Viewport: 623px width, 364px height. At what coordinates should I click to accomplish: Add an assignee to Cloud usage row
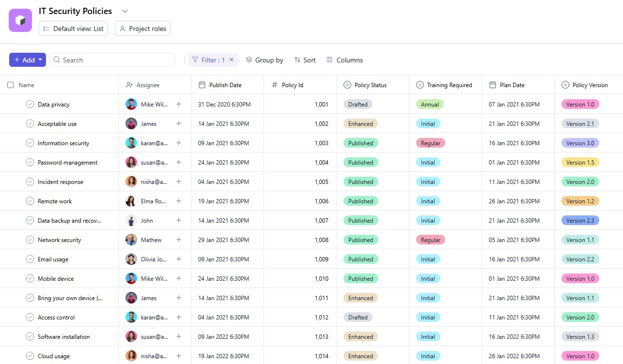pyautogui.click(x=179, y=356)
